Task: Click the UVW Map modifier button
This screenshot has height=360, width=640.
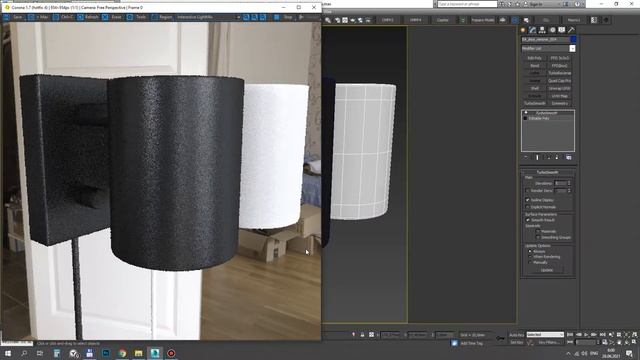Action: point(560,96)
